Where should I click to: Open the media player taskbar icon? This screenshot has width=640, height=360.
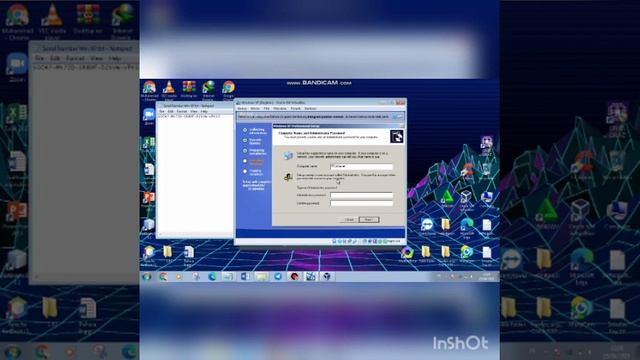click(x=180, y=277)
